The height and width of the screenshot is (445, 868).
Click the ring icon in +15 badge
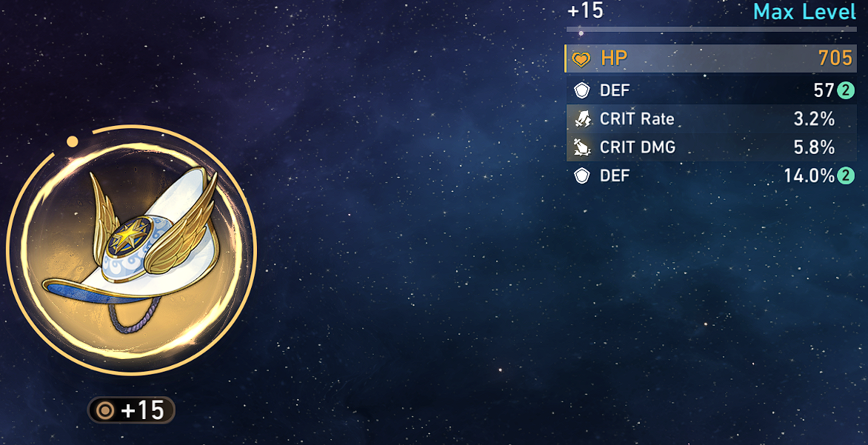coord(104,411)
